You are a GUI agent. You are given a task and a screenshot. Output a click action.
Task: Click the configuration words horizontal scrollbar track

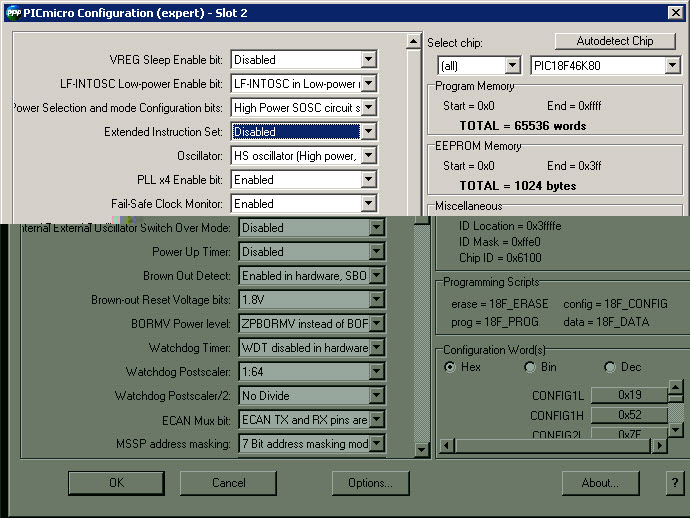553,445
